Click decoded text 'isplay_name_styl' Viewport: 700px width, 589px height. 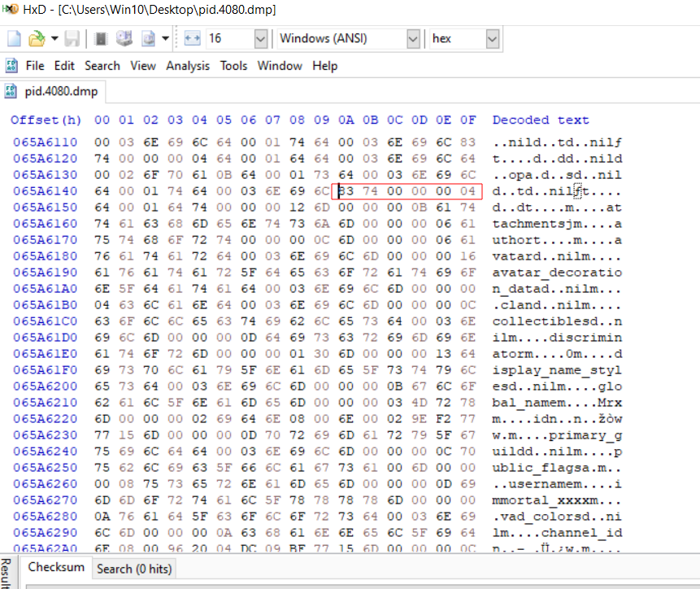tap(557, 370)
